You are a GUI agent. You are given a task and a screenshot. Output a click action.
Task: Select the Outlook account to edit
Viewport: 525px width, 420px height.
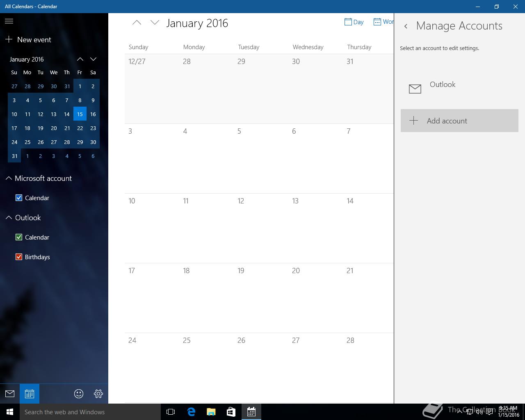[459, 89]
